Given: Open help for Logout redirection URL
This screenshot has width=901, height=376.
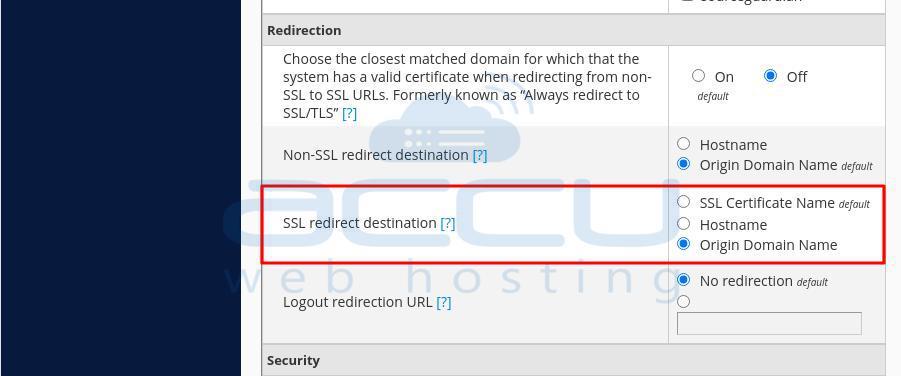Looking at the screenshot, I should coord(444,302).
